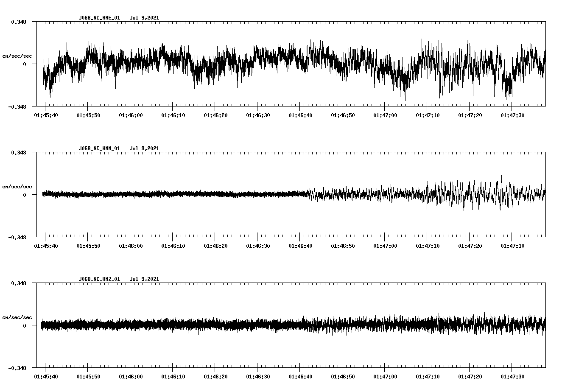
Task: Select the 01:46:20 time label under HNE plot
Action: pos(215,115)
